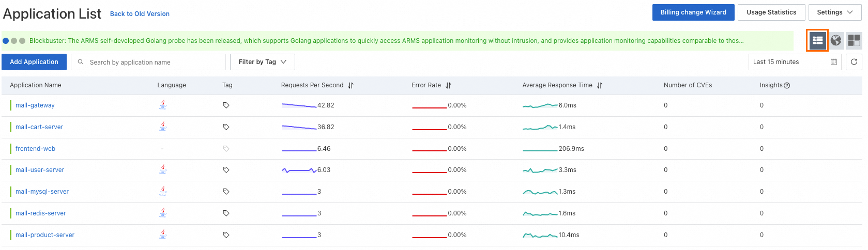Click the Java icon for mall-cart-server
The image size is (868, 250).
coord(163,127)
